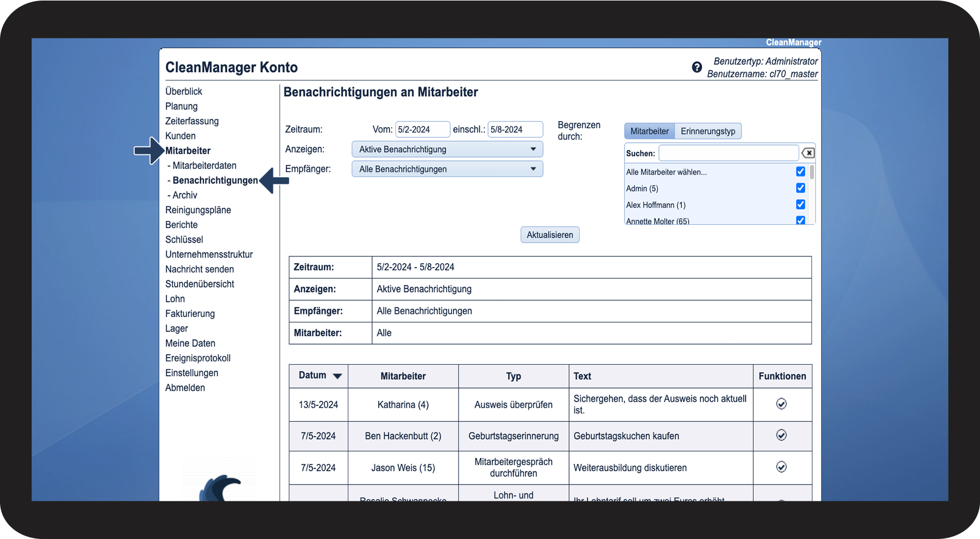Uncheck 'Alle Mitarbeiter wählen' checkbox

point(800,172)
